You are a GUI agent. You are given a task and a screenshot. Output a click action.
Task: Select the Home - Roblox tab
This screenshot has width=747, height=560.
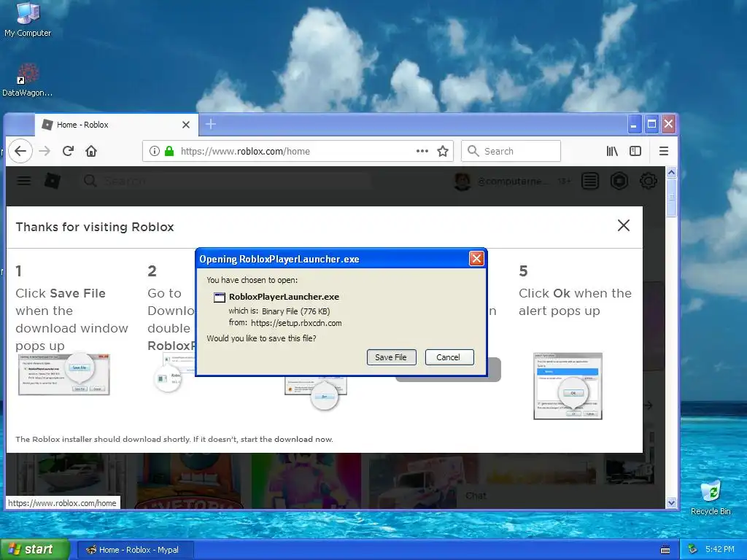pyautogui.click(x=117, y=125)
